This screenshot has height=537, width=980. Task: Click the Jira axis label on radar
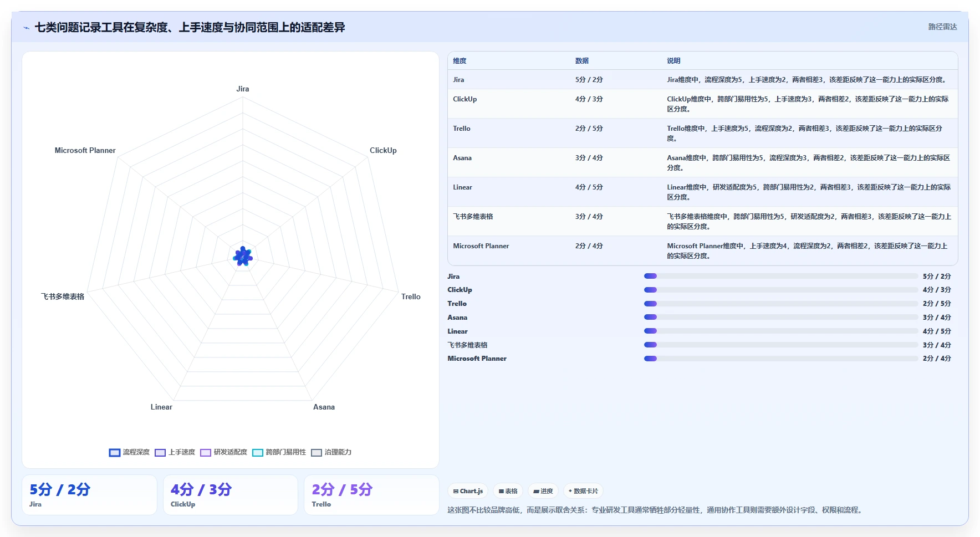[243, 89]
